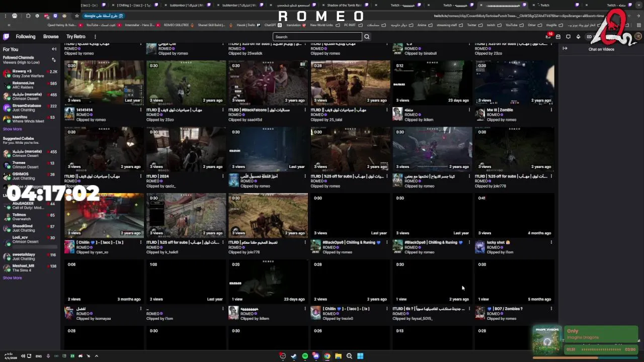Image resolution: width=644 pixels, height=362 pixels.
Task: Play the clip thumbnail above Mw III | ZomBie
Action: tap(515, 82)
